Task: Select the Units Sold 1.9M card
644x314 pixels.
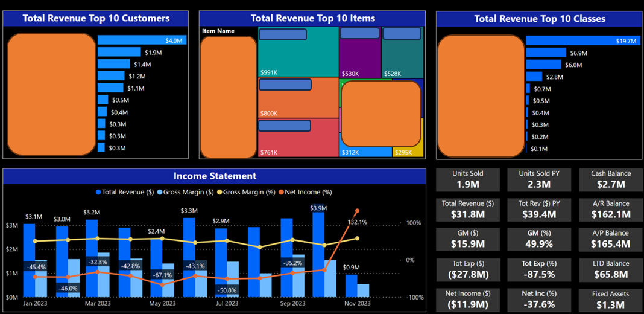Action: (468, 180)
